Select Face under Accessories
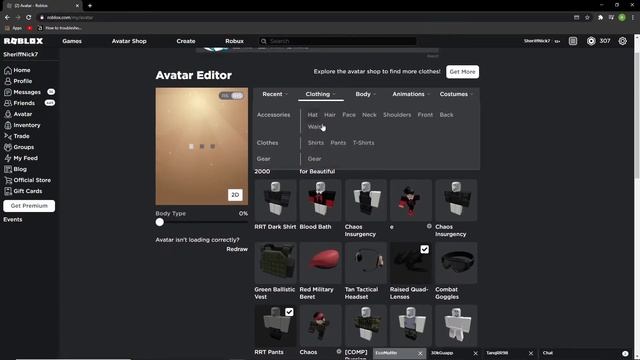The width and height of the screenshot is (640, 360). click(x=349, y=115)
